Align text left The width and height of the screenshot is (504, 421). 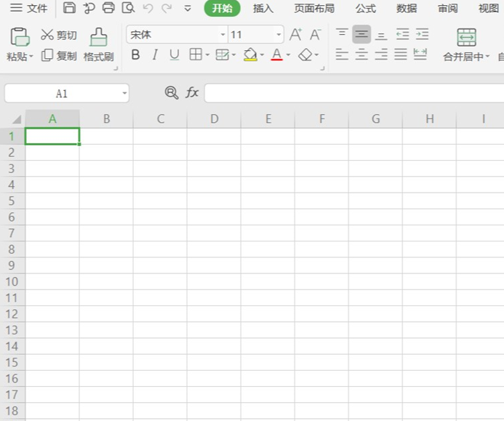tap(342, 55)
